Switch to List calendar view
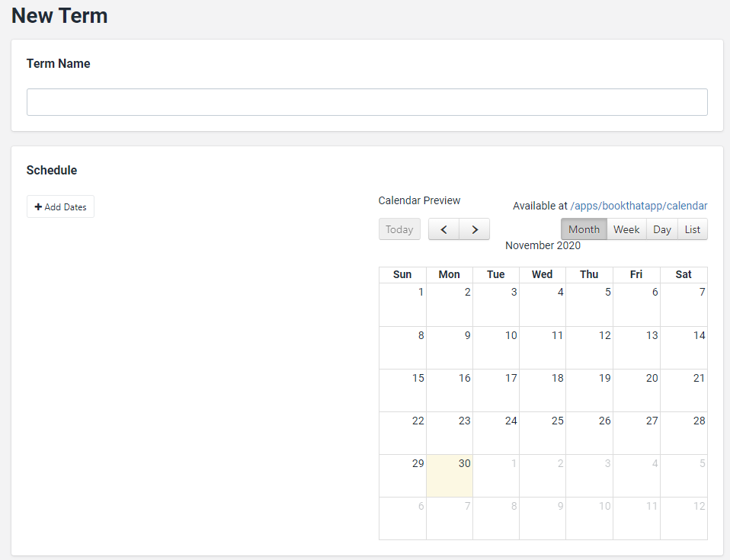 pyautogui.click(x=692, y=229)
